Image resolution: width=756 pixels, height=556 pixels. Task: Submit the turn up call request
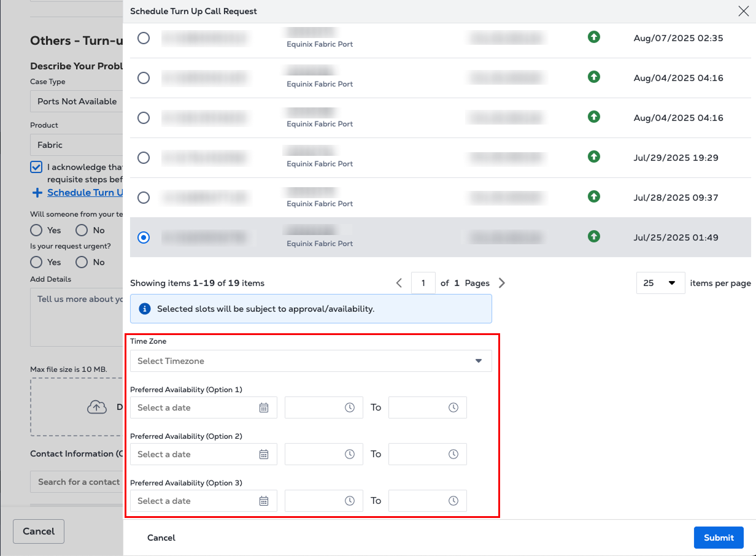(x=718, y=538)
